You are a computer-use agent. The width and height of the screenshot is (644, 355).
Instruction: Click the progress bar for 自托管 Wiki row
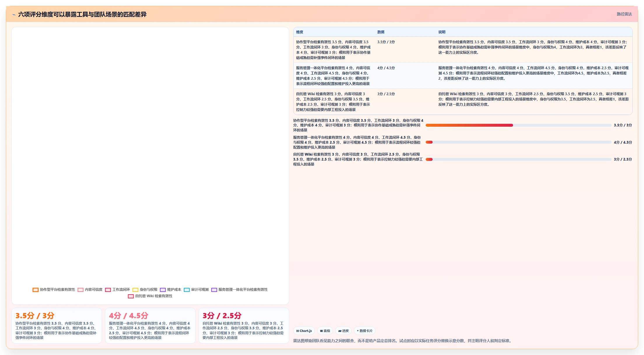pos(518,159)
